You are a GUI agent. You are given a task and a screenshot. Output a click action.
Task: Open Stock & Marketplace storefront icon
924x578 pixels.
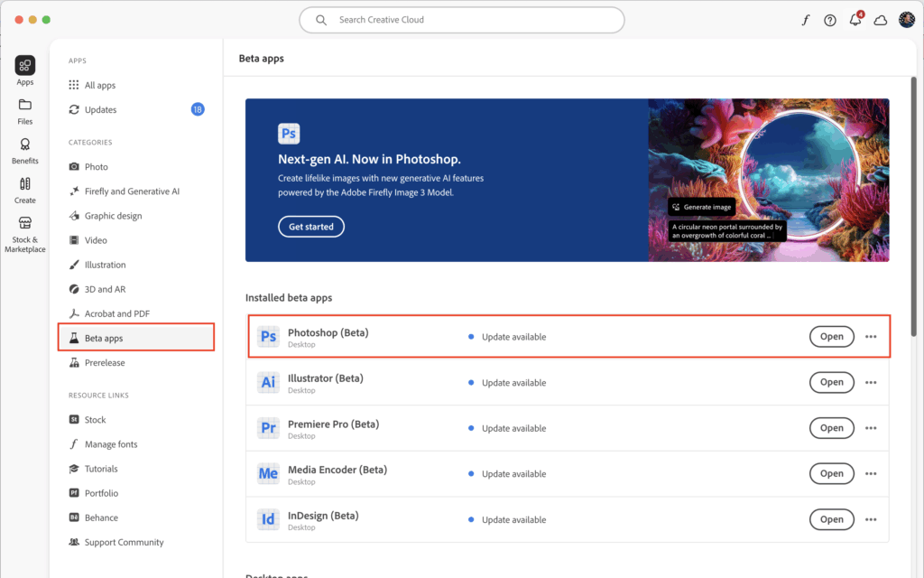(x=24, y=223)
